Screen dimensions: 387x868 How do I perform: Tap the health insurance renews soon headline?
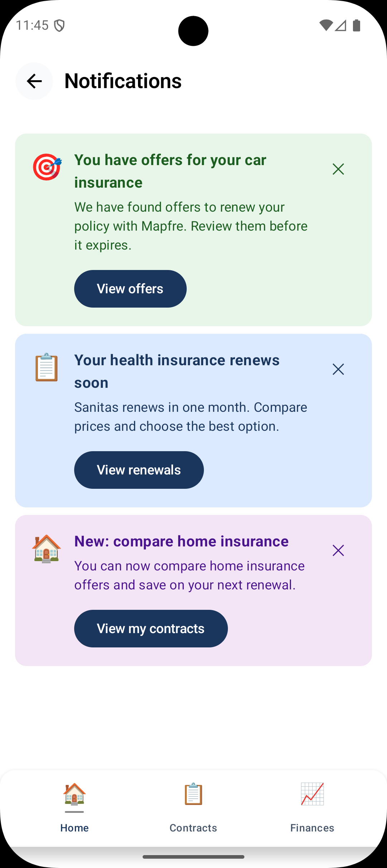[177, 371]
